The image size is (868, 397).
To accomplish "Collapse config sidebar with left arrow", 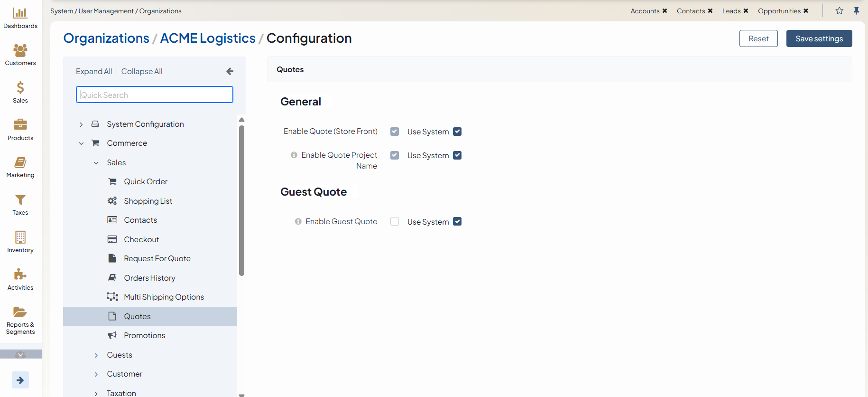I will [x=230, y=71].
